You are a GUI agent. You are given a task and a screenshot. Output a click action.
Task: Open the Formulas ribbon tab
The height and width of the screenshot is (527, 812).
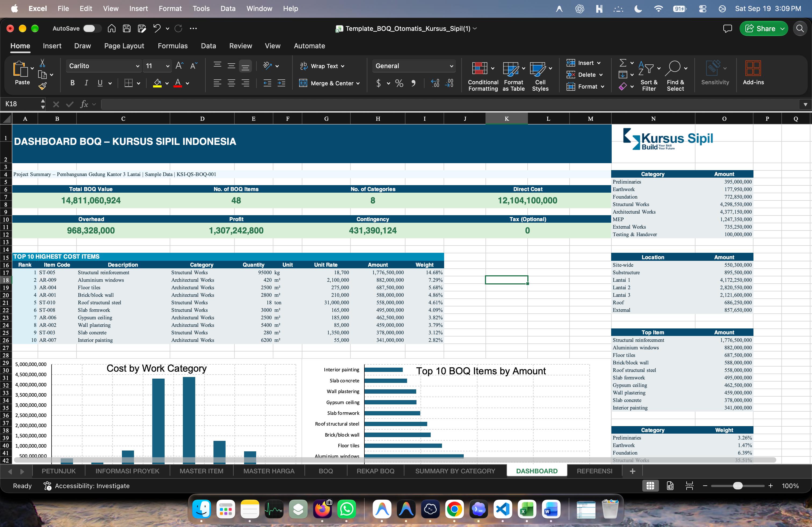173,46
